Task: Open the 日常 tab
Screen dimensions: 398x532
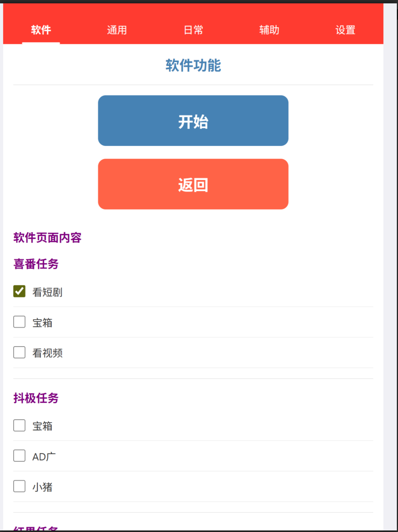Action: (x=193, y=30)
